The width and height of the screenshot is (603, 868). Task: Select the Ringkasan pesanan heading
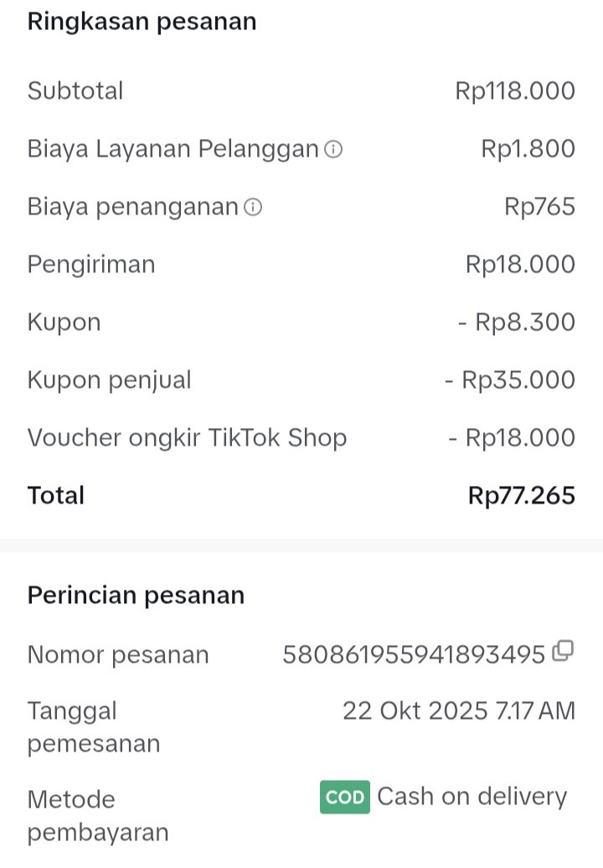coord(142,22)
